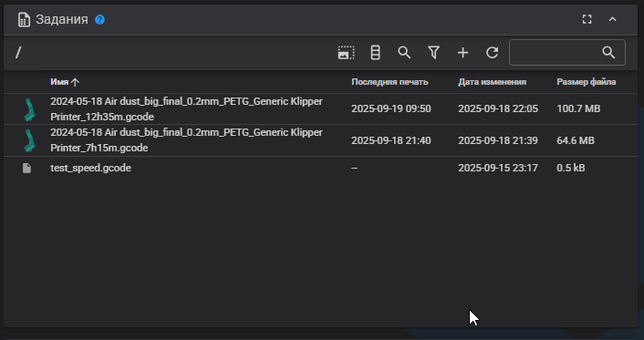
Task: Click the root path slash breadcrumb
Action: (18, 53)
